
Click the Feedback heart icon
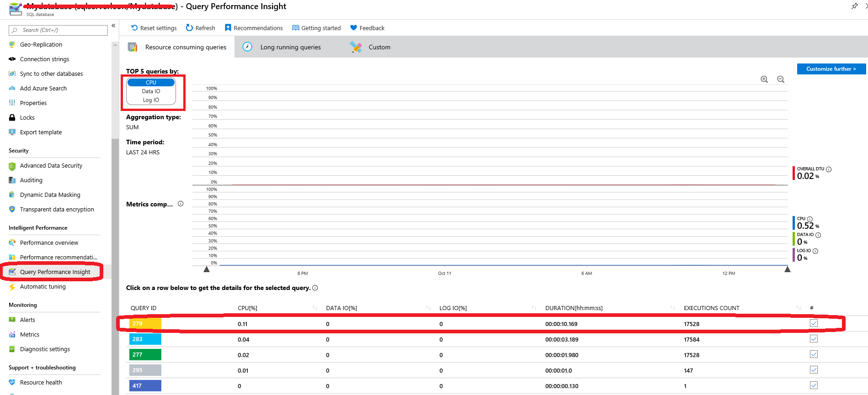pos(353,28)
